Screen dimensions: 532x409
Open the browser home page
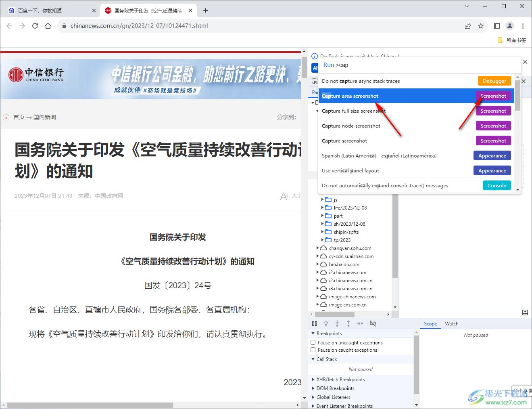click(48, 26)
